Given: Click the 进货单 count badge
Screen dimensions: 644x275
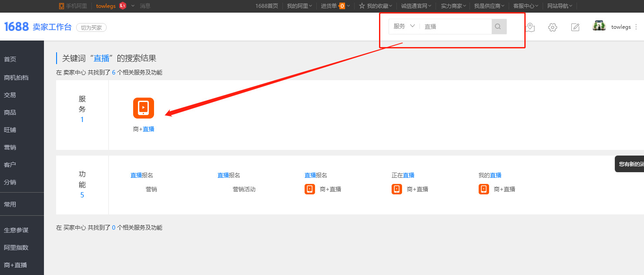Looking at the screenshot, I should point(342,6).
